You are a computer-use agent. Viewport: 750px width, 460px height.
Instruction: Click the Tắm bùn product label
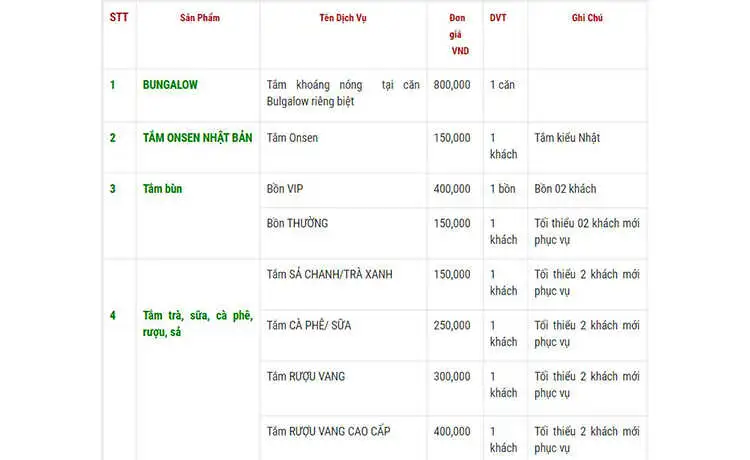tap(164, 189)
